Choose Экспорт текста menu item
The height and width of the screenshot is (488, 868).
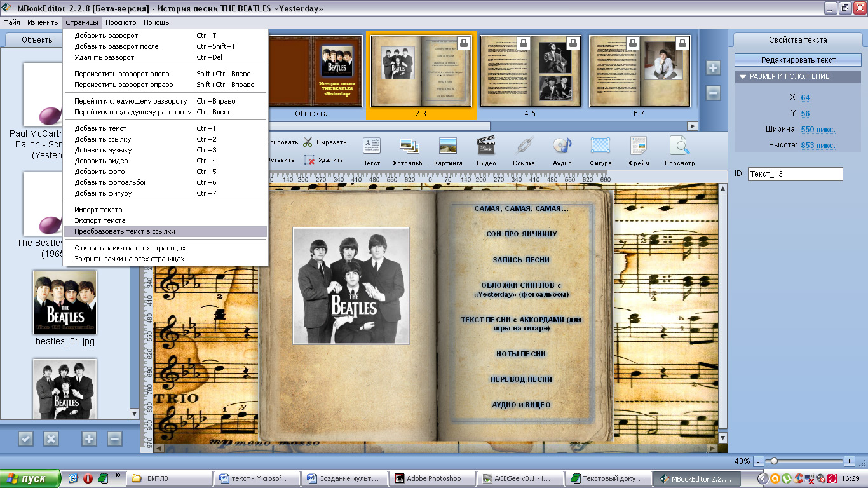(166, 220)
